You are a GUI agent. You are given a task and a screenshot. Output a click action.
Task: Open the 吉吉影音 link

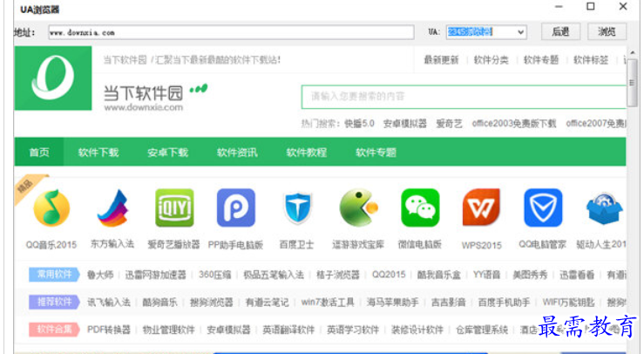pos(449,303)
